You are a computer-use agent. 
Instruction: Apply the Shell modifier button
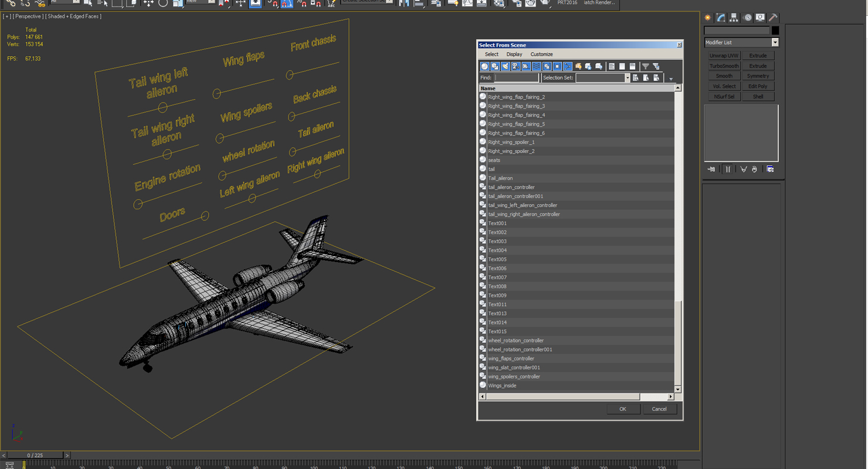click(x=758, y=96)
